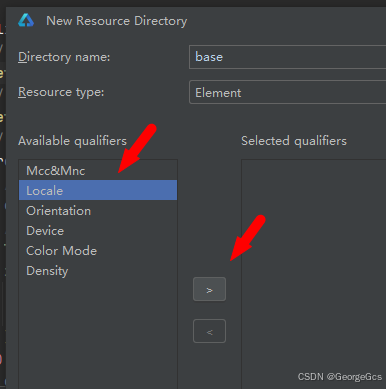Click the Available qualifiers heading
Viewport: 386px width, 389px height.
(72, 141)
